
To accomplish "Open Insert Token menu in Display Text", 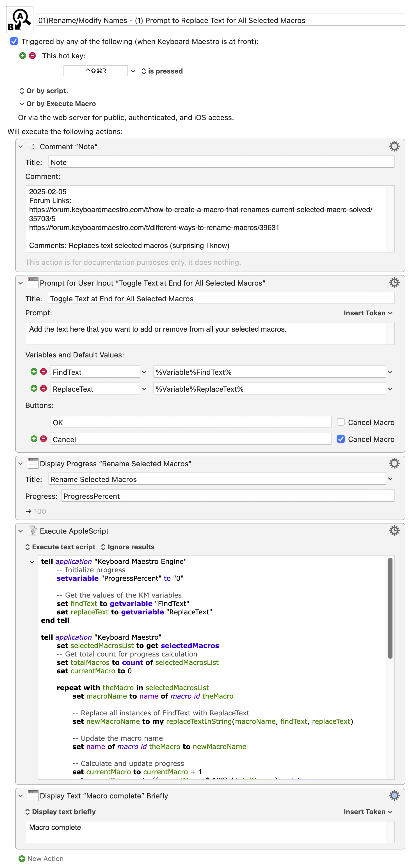I will pyautogui.click(x=368, y=812).
